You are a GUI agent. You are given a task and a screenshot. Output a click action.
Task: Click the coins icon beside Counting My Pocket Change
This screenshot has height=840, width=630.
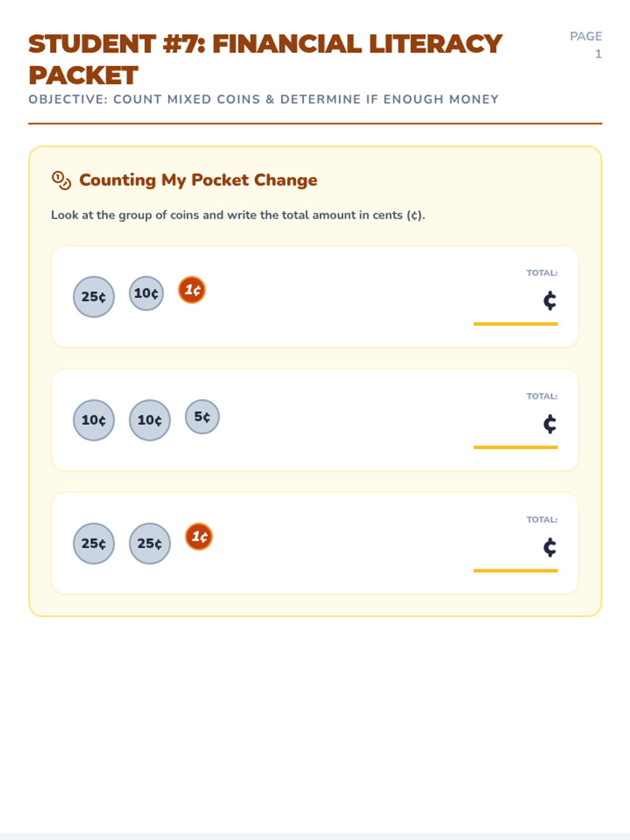click(61, 180)
